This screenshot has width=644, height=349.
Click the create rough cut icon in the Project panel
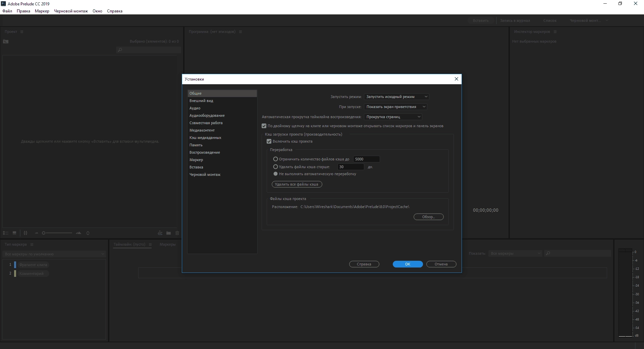[160, 233]
